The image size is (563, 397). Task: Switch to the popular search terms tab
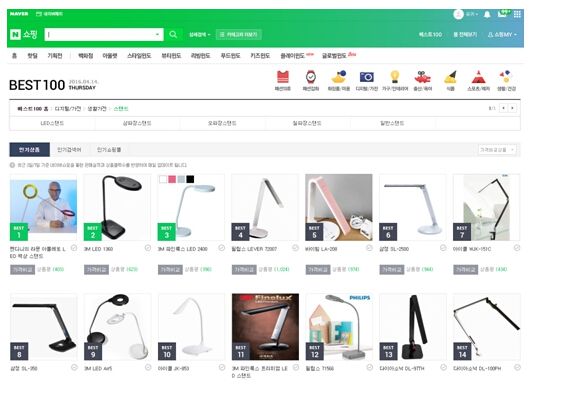point(69,150)
